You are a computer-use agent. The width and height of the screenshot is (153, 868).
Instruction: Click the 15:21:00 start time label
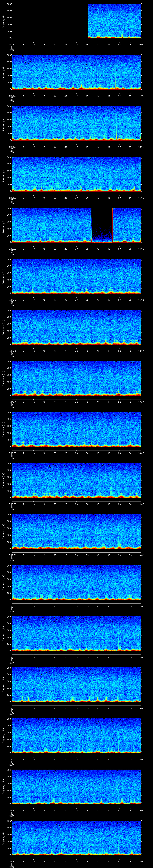[x=12, y=657]
